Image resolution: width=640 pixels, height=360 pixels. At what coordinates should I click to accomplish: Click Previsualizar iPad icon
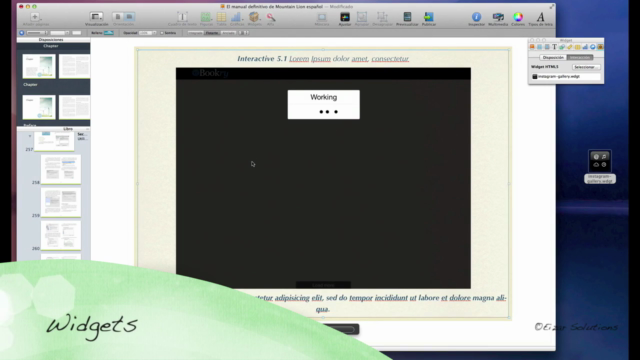407,17
